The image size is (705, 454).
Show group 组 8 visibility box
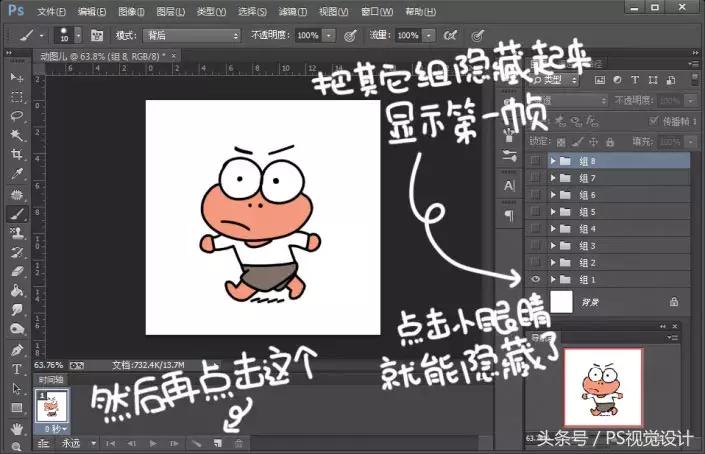535,161
